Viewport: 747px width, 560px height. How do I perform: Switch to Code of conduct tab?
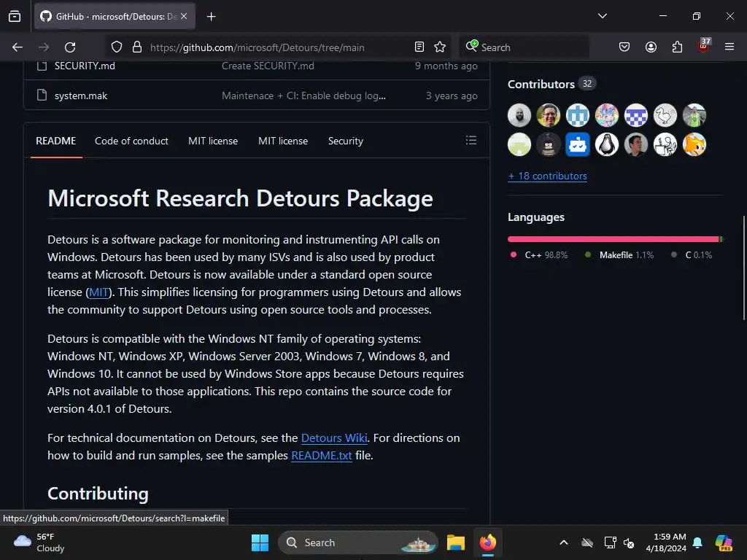[131, 141]
